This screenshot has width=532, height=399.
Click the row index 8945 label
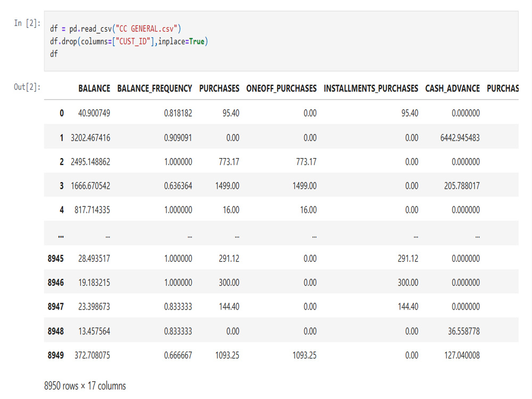[x=56, y=259]
